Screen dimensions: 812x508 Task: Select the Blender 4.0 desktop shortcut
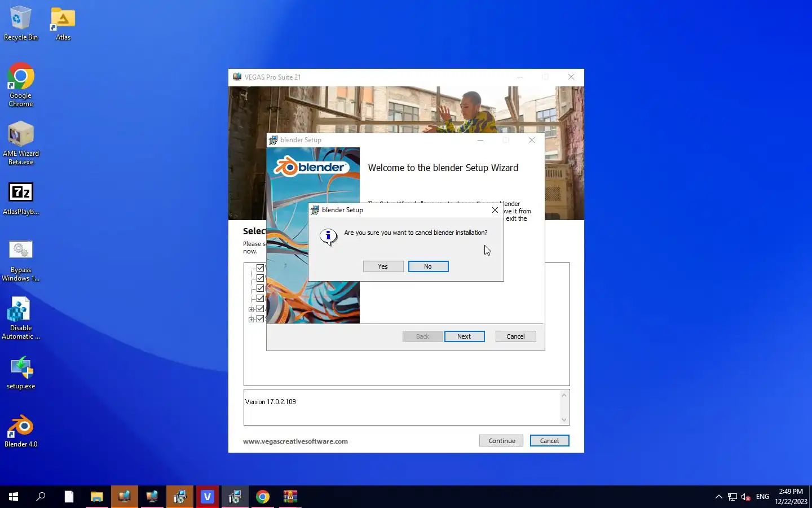click(21, 431)
